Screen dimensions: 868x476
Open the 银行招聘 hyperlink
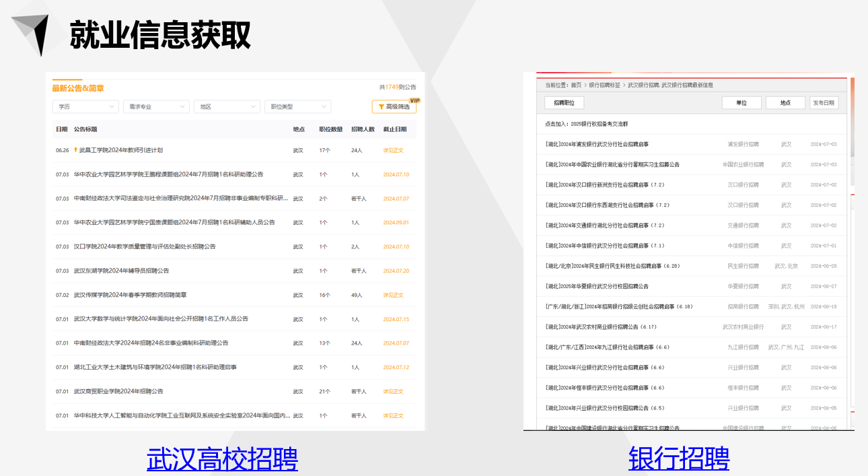[679, 459]
